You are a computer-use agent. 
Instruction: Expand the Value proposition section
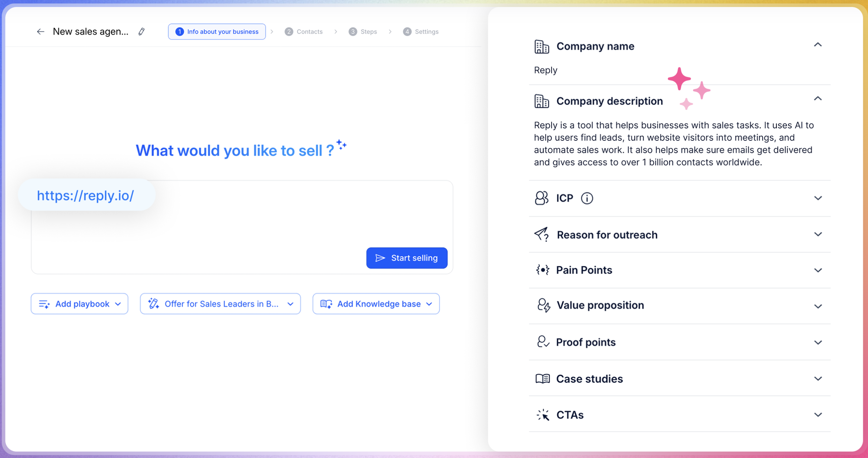(818, 305)
